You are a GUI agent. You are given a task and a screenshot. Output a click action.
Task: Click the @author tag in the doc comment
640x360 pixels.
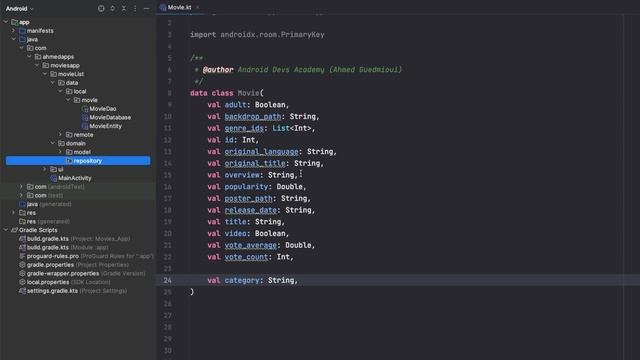[x=218, y=70]
